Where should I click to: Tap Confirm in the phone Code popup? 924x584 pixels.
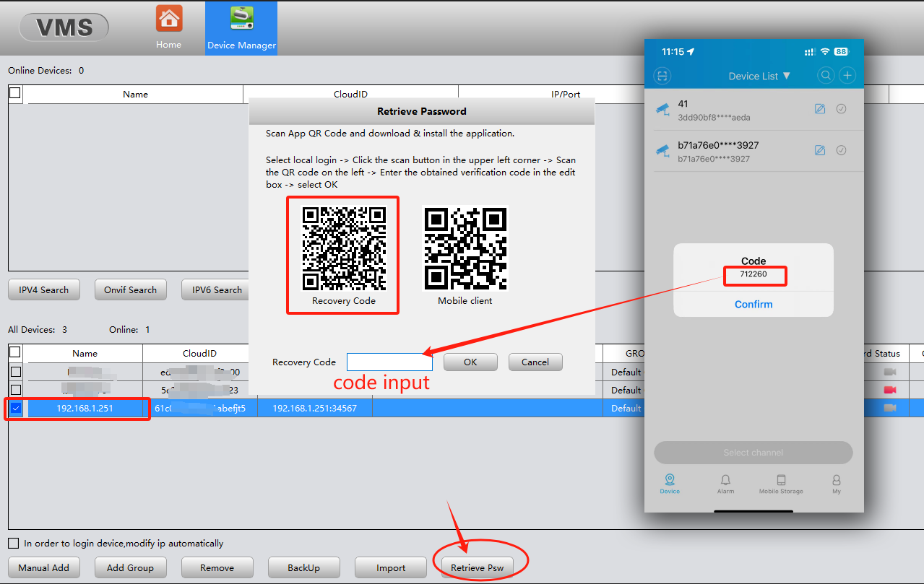(x=754, y=304)
